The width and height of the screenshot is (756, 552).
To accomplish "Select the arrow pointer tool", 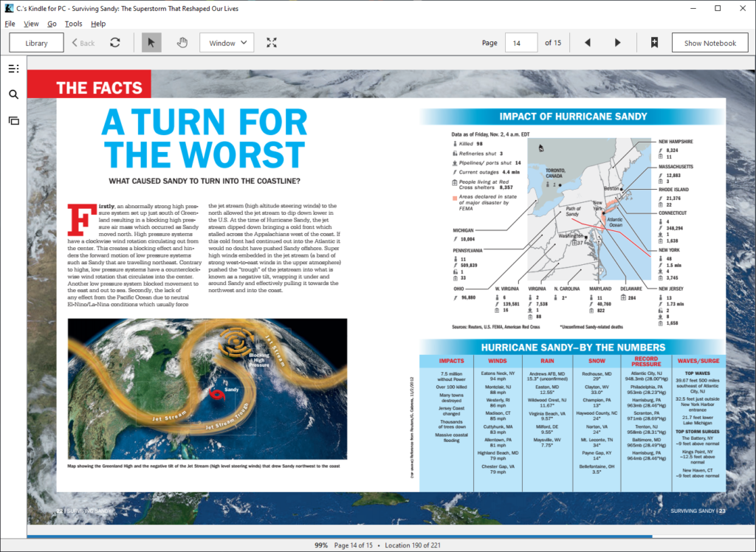I will [151, 42].
